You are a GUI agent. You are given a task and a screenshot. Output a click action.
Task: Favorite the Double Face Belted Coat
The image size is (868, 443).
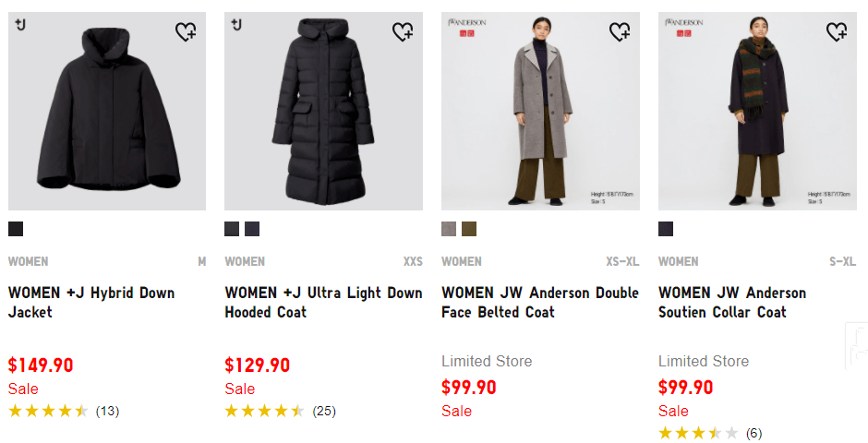click(620, 32)
